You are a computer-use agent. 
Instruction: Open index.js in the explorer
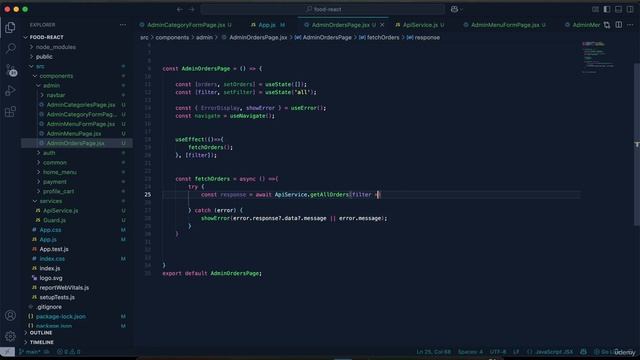coord(50,269)
